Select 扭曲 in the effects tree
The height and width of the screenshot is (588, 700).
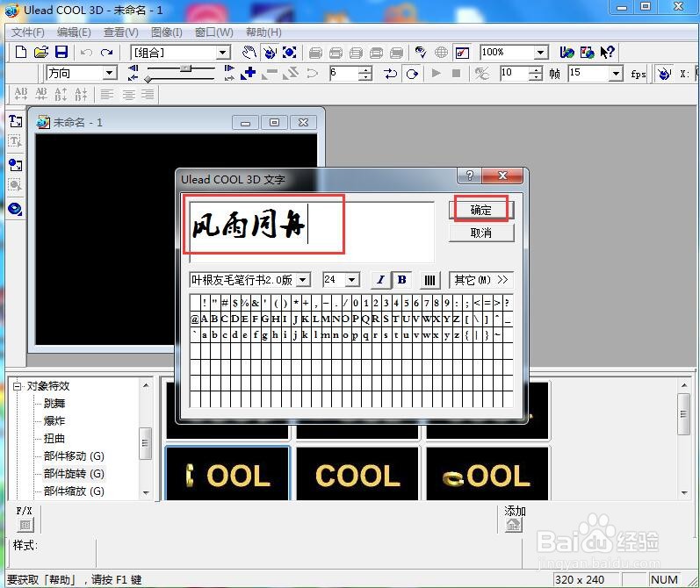point(54,439)
